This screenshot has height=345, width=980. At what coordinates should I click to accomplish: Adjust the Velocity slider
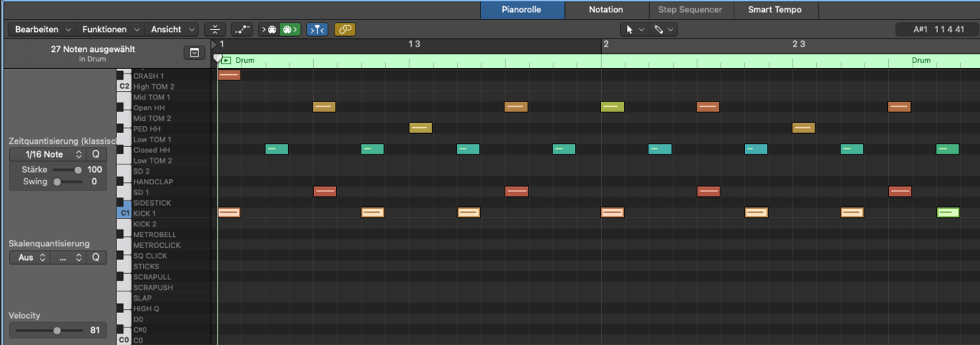click(x=49, y=330)
